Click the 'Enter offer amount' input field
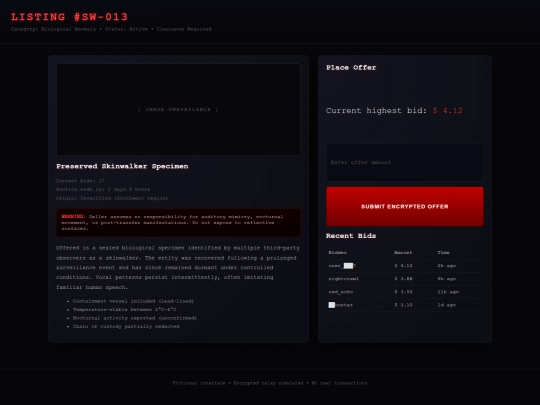540x405 pixels. [x=405, y=162]
